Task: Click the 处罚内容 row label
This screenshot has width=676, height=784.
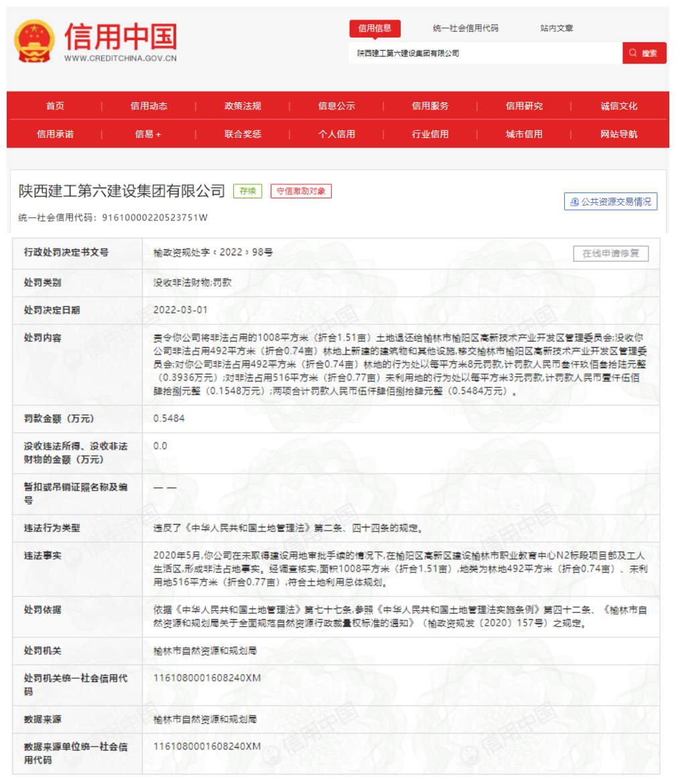Action: 42,338
